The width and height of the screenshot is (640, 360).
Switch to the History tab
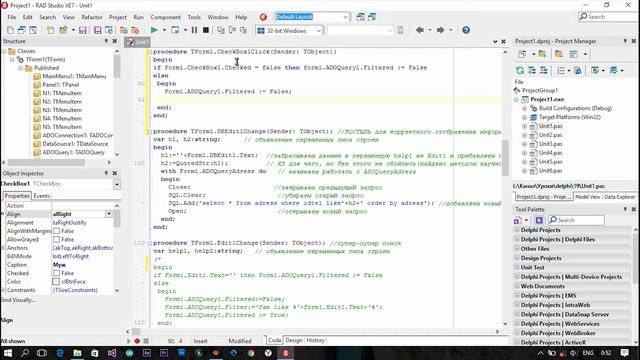point(315,340)
